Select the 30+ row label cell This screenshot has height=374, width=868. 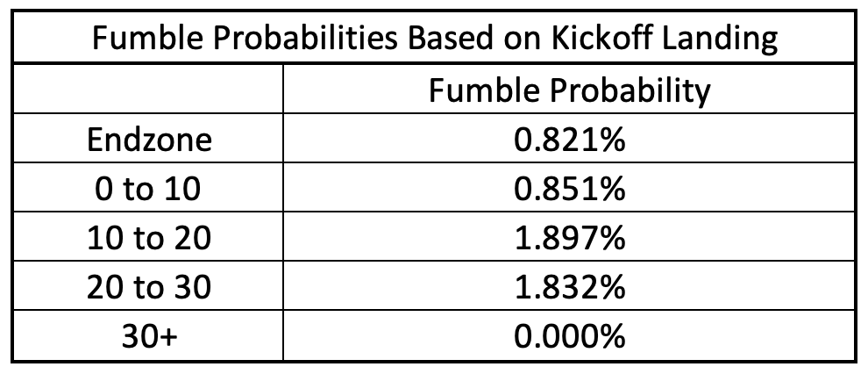pyautogui.click(x=148, y=336)
